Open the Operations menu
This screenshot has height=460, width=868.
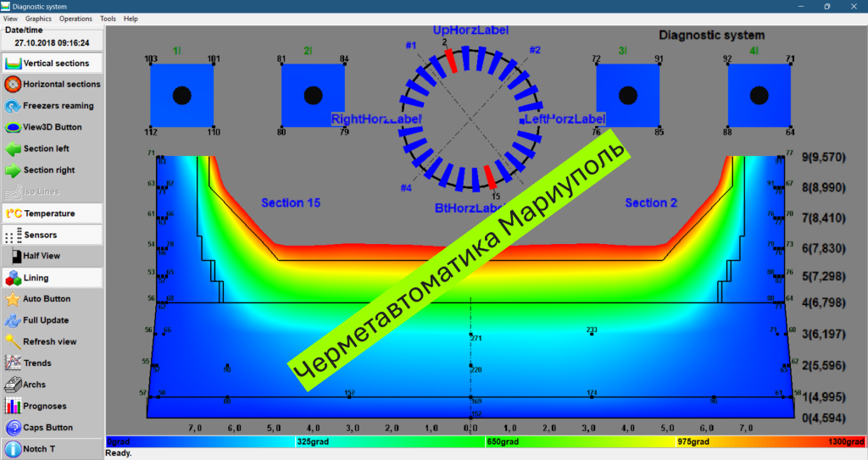tap(75, 19)
